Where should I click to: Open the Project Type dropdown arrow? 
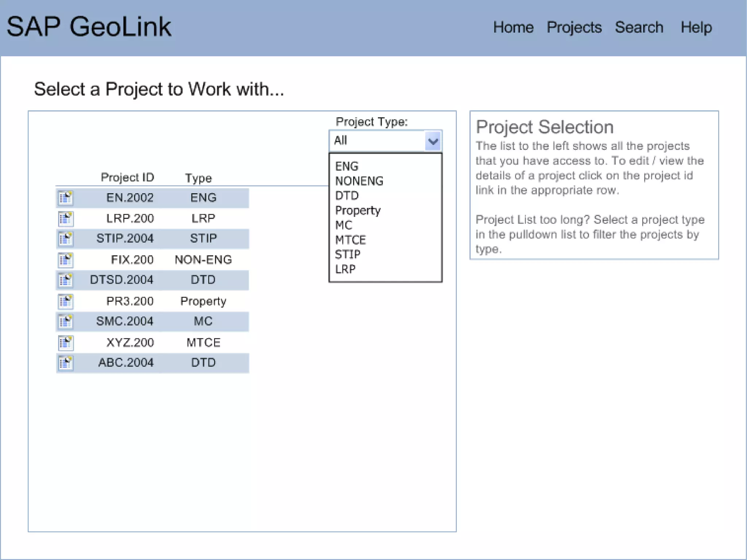click(433, 141)
